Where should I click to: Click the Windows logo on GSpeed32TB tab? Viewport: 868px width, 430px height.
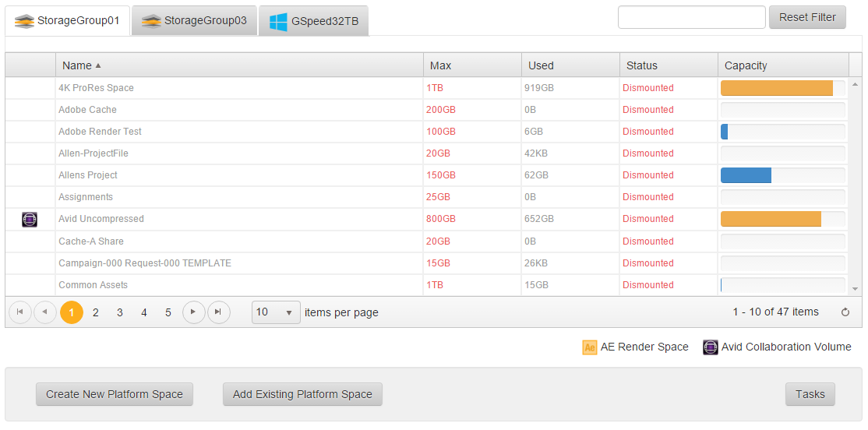(x=278, y=22)
